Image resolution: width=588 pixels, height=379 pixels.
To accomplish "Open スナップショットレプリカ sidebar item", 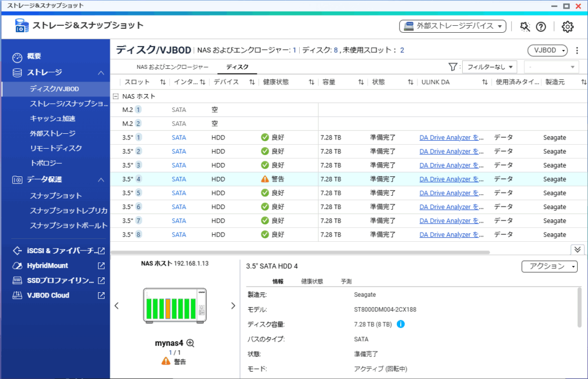I will click(69, 211).
